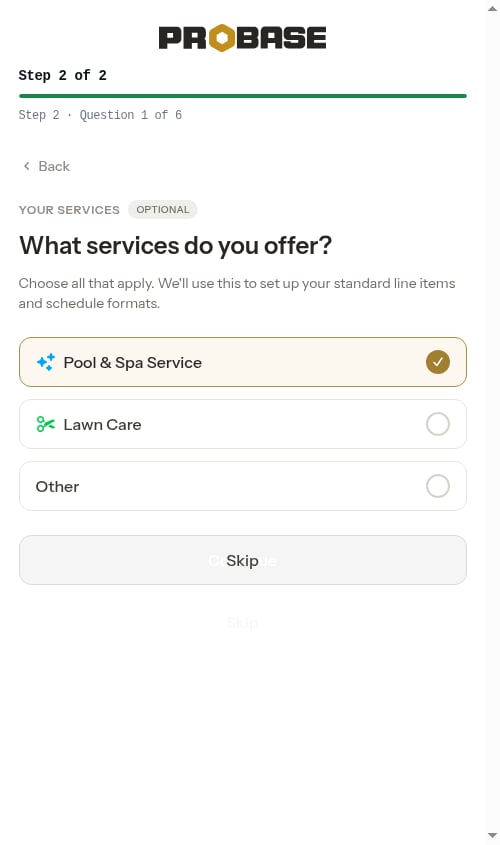Click the blue sparkle Pool & Spa icon
This screenshot has height=845, width=500.
(x=46, y=362)
